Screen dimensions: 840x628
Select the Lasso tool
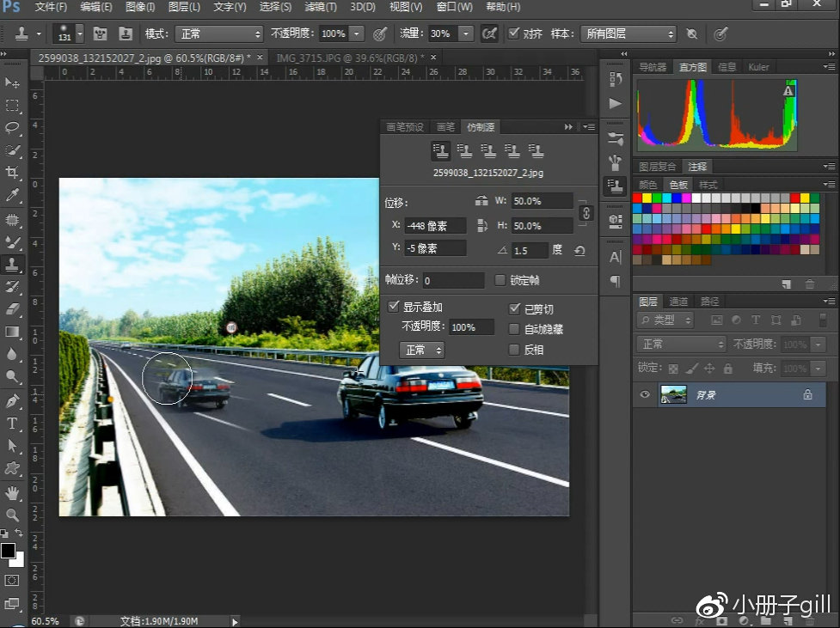pos(13,128)
